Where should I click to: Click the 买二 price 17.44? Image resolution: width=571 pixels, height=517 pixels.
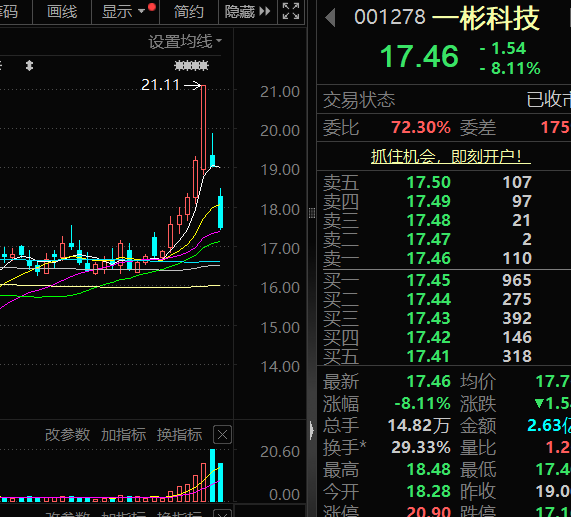[x=429, y=299]
